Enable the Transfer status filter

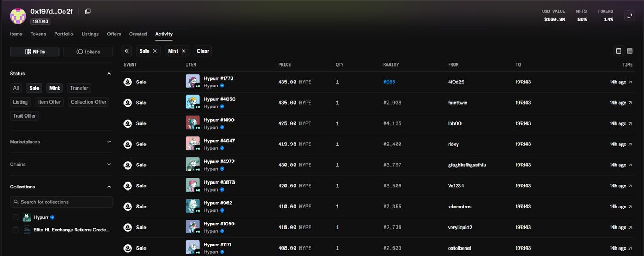pyautogui.click(x=79, y=88)
